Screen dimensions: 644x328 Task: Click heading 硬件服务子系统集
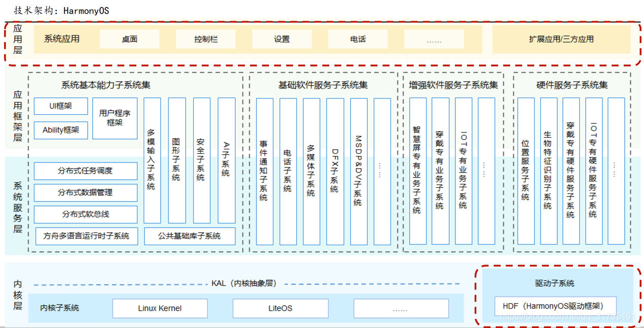572,85
